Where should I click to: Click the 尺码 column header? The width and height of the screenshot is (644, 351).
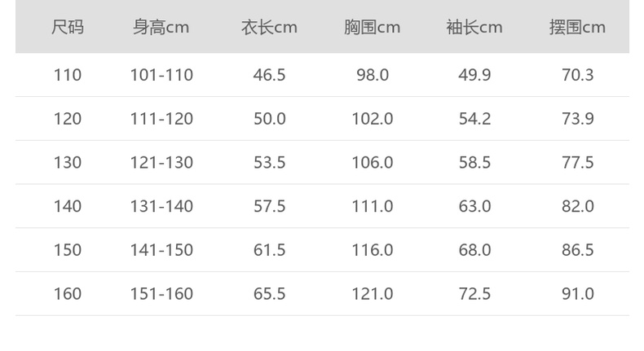coord(68,27)
